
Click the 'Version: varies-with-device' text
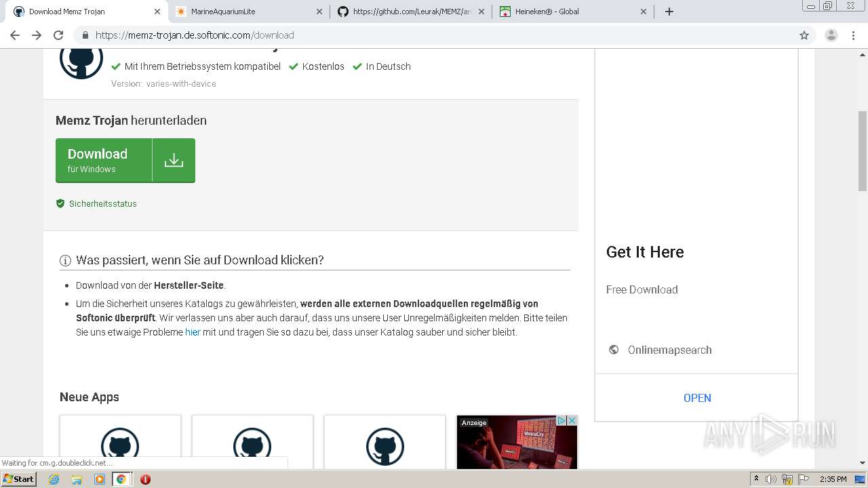pos(163,84)
